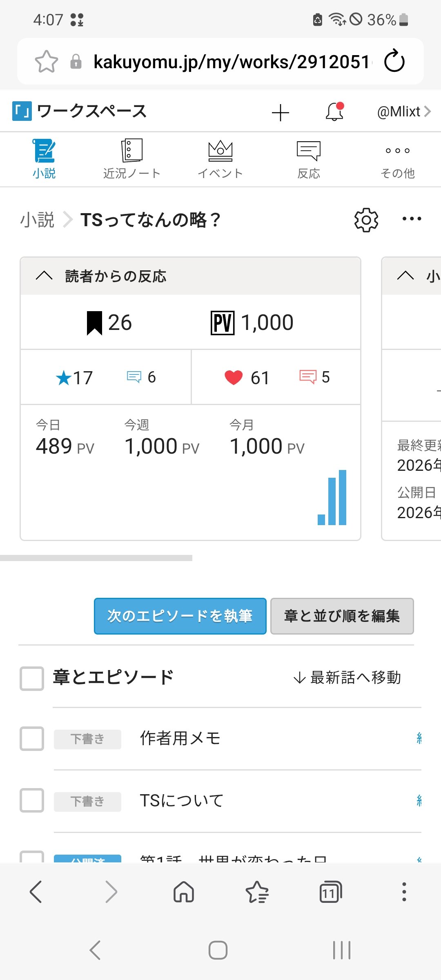The width and height of the screenshot is (441, 980).
Task: Open the novel settings gear
Action: pos(366,220)
